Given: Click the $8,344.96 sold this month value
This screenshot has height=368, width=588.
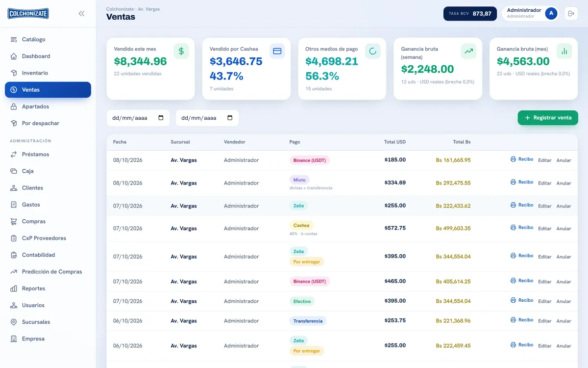Looking at the screenshot, I should [x=141, y=61].
